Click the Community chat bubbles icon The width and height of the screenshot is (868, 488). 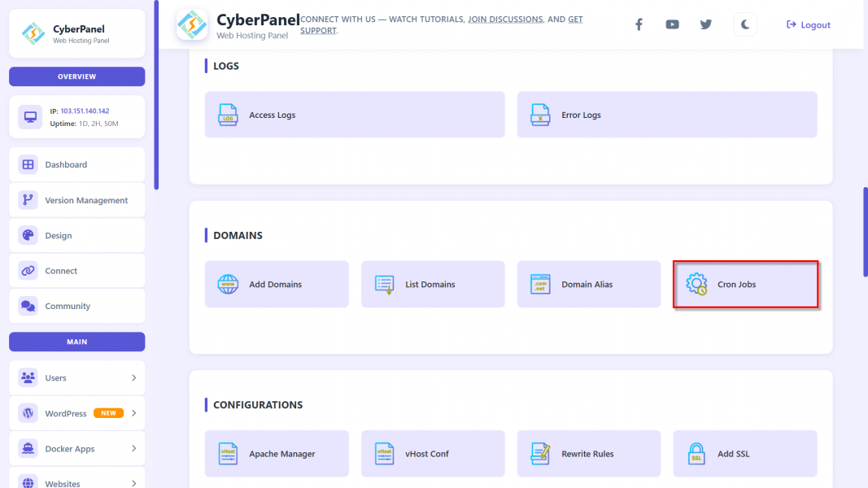point(28,306)
